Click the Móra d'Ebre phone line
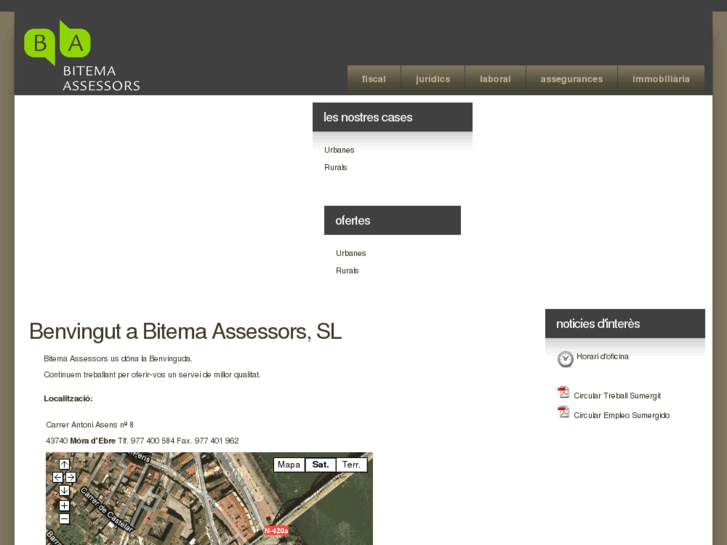 pos(142,441)
